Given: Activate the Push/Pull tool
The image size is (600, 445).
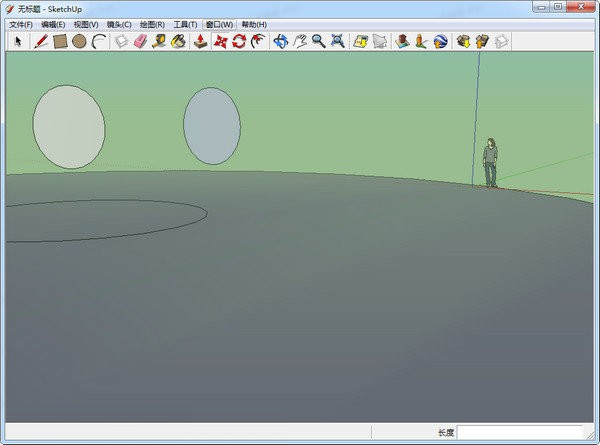Looking at the screenshot, I should (201, 41).
